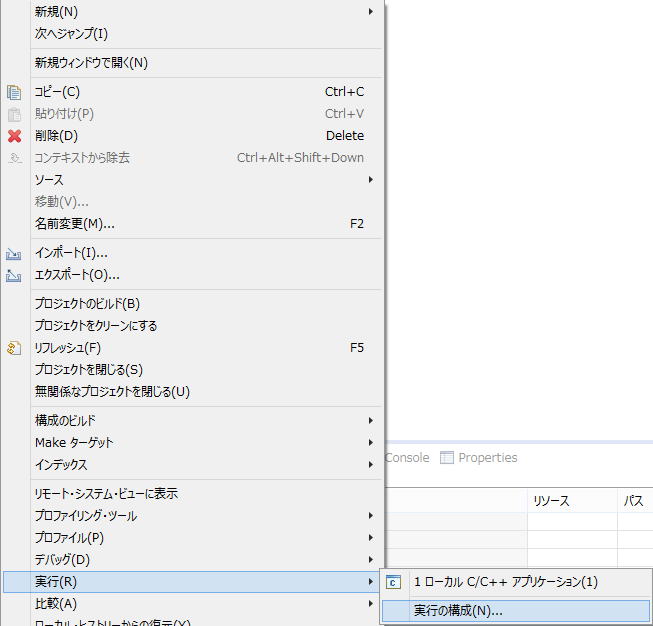Expand the arrow next to ソース
The width and height of the screenshot is (653, 626).
[371, 180]
